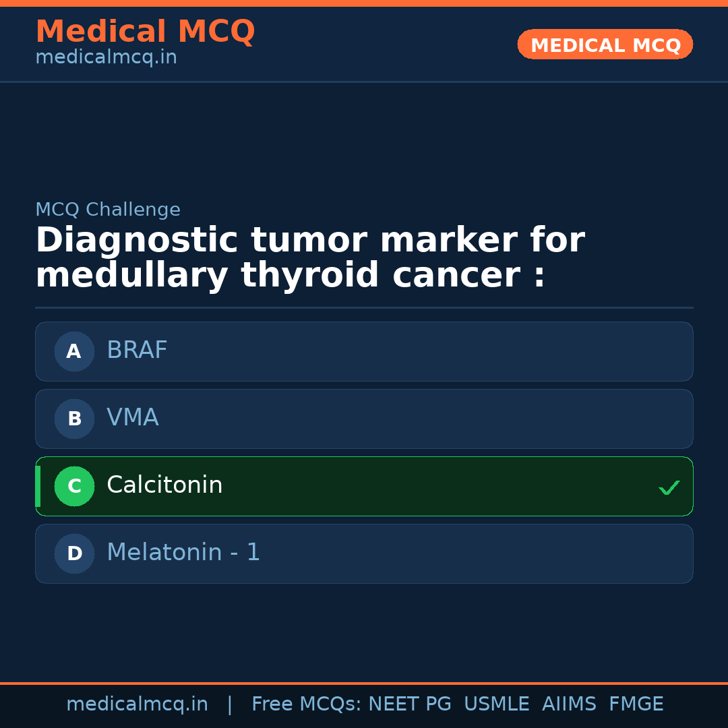Screen dimensions: 728x728
Task: Click the green accent bar on Calcitonin row
Action: pos(38,486)
